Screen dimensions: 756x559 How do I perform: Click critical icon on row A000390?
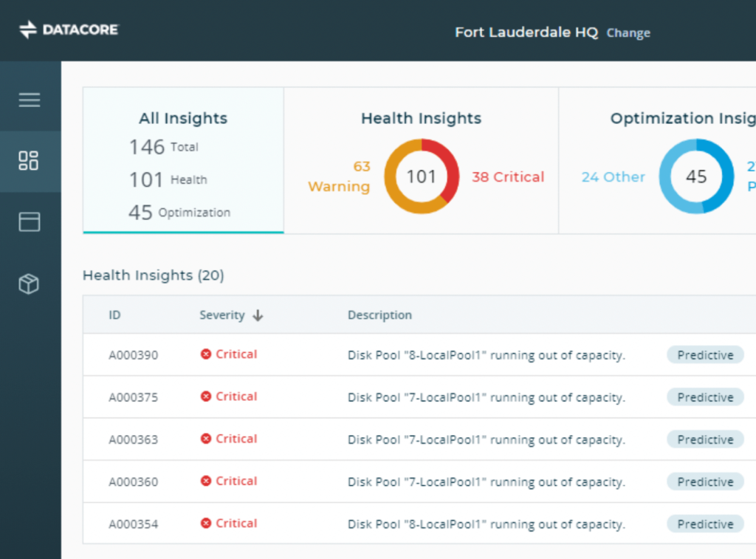[x=206, y=354]
